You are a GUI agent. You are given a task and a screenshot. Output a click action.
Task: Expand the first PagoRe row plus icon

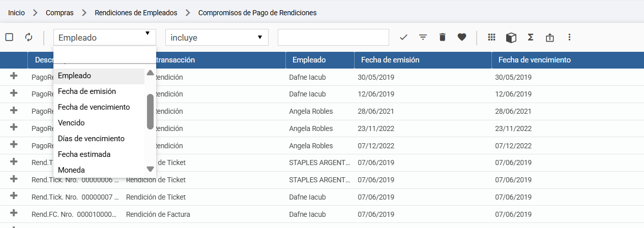[x=14, y=76]
